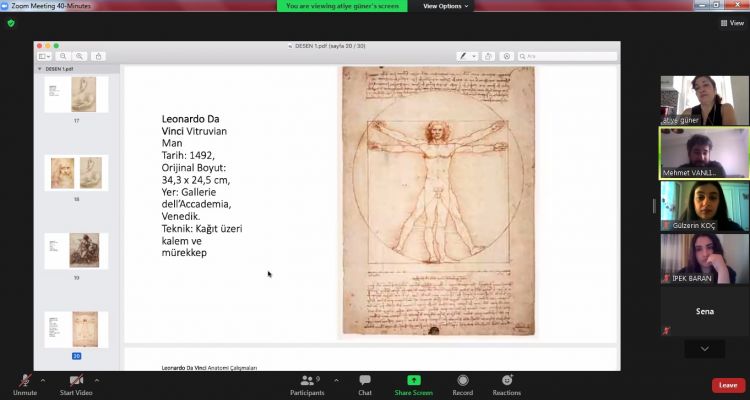Click the zoom in magnifier in Preview
Screen dimensions: 750x400
pos(79,56)
